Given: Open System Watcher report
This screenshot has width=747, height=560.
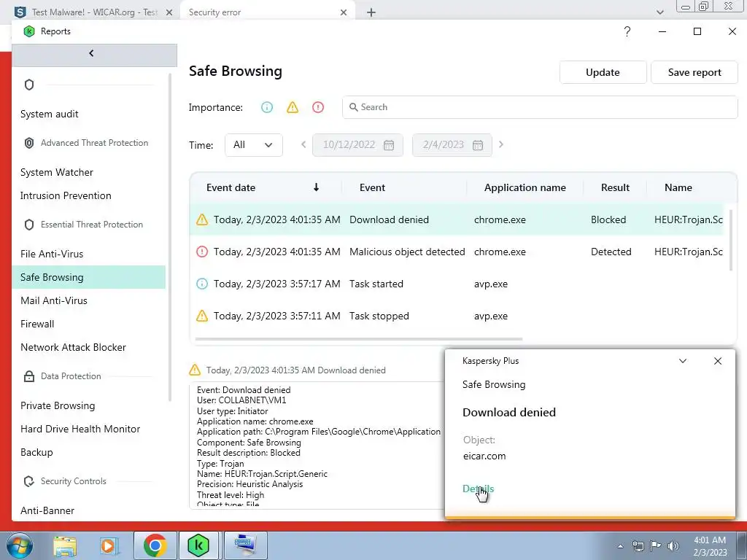Looking at the screenshot, I should (x=57, y=172).
